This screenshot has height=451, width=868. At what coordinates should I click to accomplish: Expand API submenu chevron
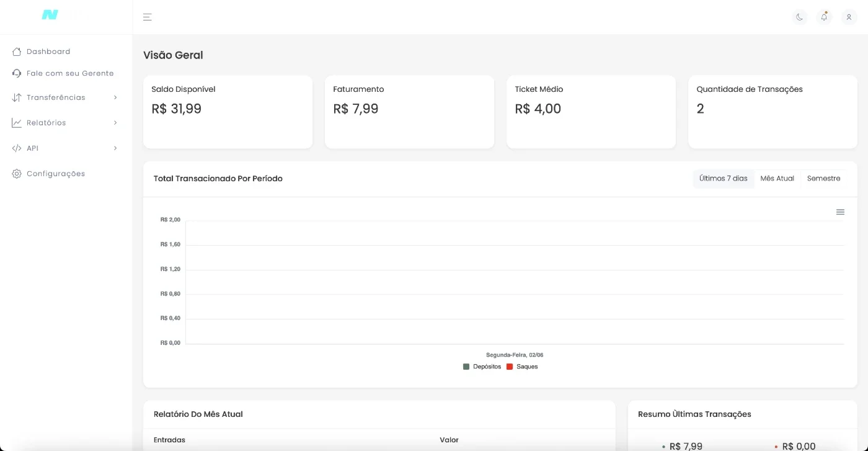pyautogui.click(x=115, y=148)
